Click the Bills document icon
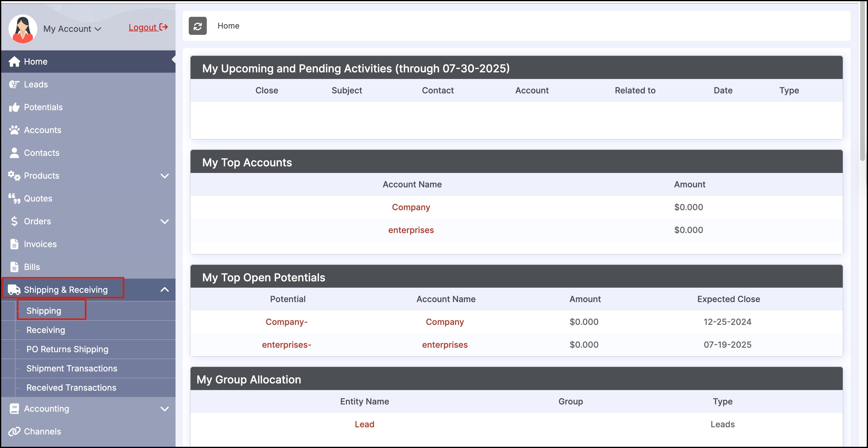Image resolution: width=868 pixels, height=448 pixels. tap(14, 267)
